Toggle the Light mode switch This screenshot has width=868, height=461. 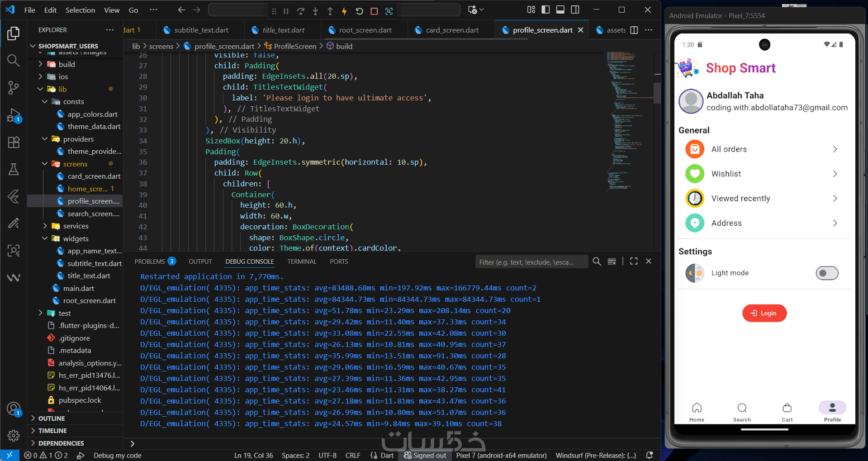[827, 273]
